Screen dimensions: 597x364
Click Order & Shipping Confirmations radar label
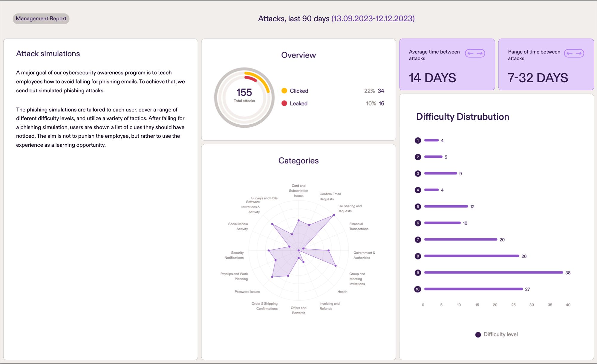(x=265, y=306)
